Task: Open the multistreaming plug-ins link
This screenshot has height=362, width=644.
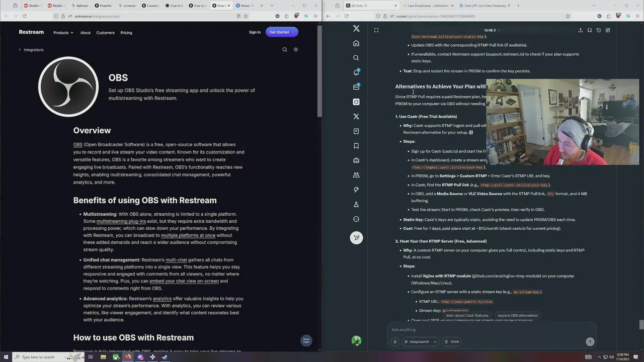Action: coord(121,221)
